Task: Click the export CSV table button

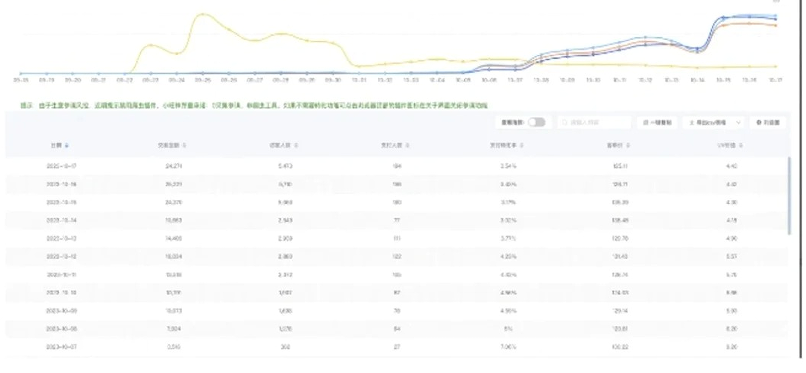Action: pos(708,123)
